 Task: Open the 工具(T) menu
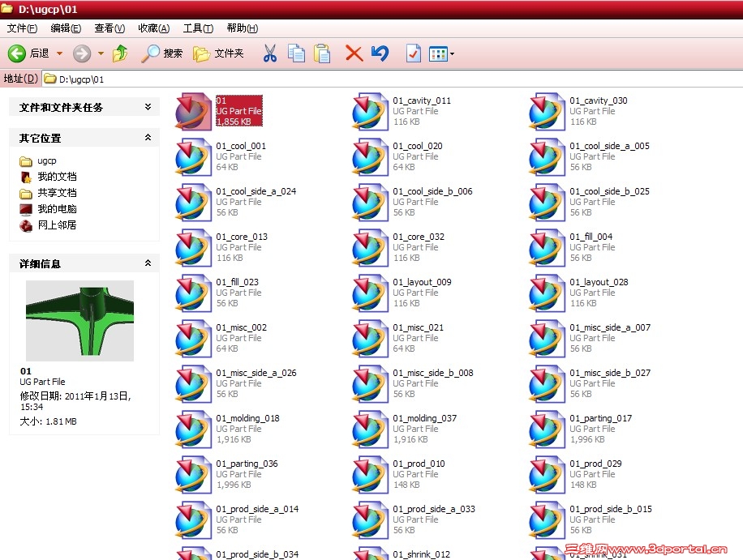[198, 28]
